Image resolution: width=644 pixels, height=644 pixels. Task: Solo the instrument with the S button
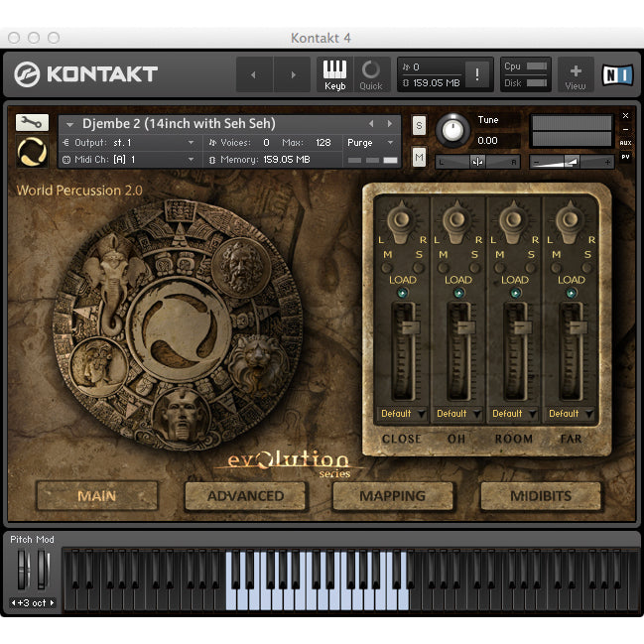pyautogui.click(x=419, y=125)
